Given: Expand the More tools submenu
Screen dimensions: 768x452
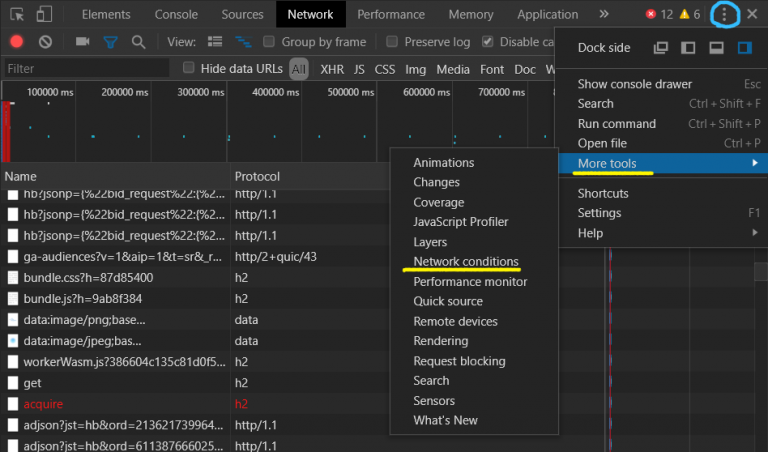Looking at the screenshot, I should coord(663,163).
